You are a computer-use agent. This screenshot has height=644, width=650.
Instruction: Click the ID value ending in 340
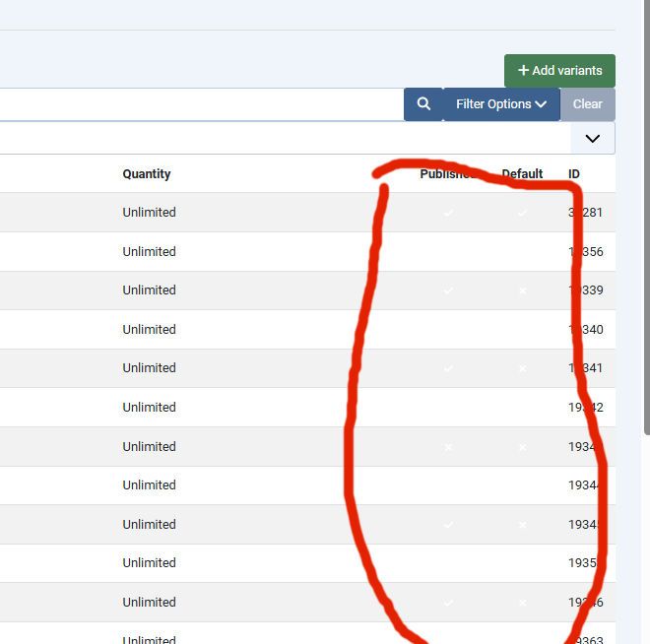585,330
